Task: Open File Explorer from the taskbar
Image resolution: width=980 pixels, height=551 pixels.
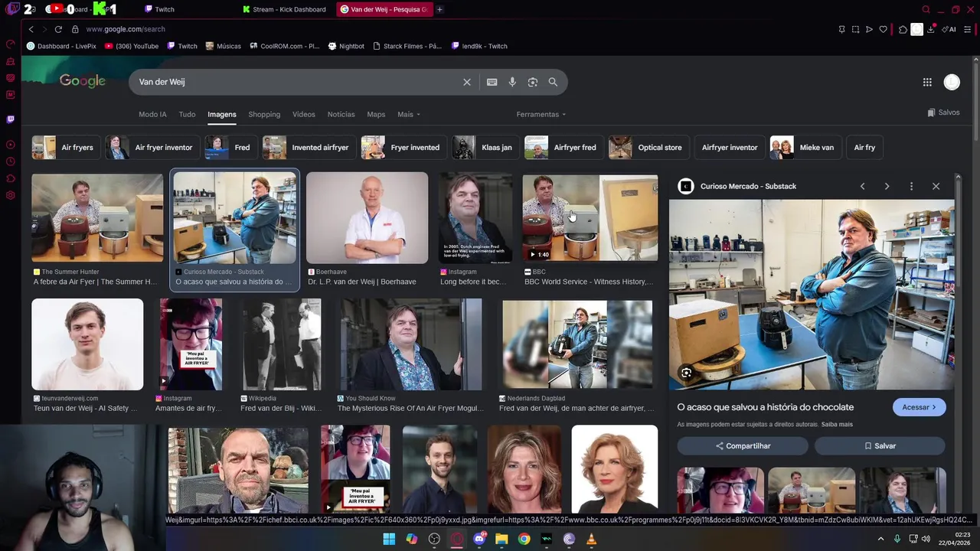Action: (501, 539)
